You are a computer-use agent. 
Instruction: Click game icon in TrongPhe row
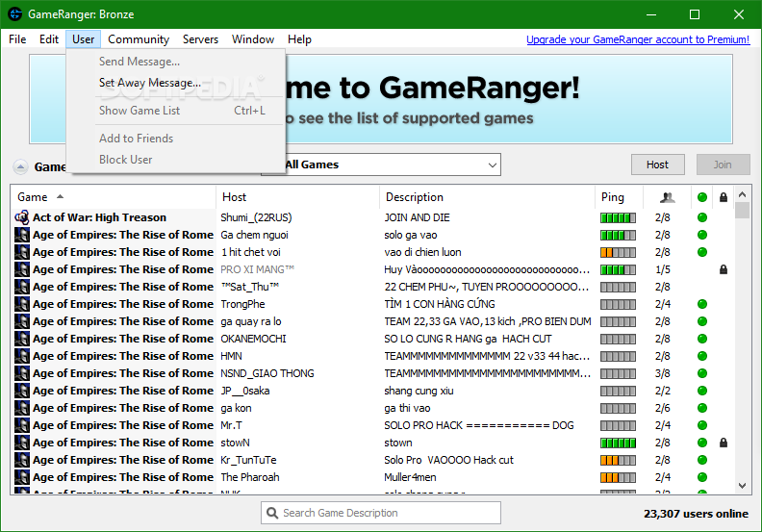(x=22, y=304)
